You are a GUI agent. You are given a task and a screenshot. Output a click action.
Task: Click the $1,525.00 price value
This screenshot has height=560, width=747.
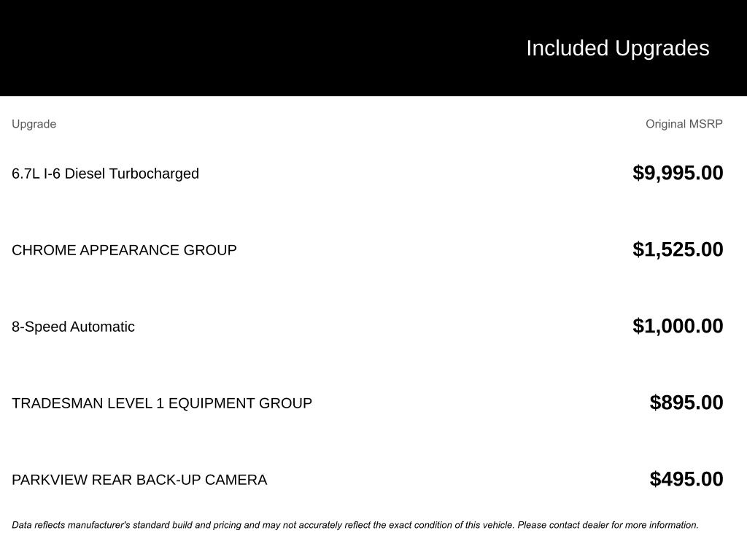click(678, 249)
